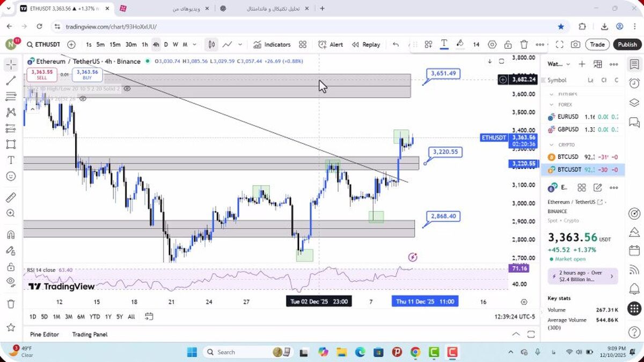Hide all drawings with eye icon in left toolbar

point(11,282)
